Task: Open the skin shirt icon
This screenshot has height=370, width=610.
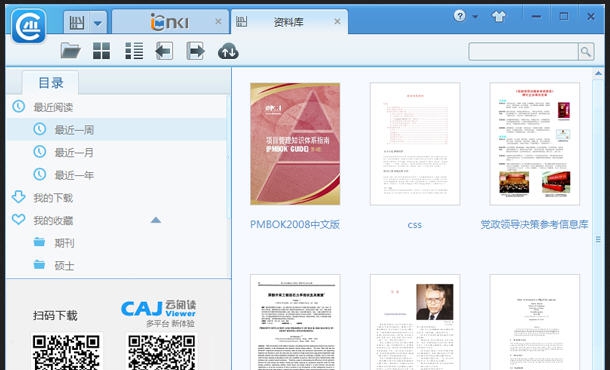Action: coord(499,16)
